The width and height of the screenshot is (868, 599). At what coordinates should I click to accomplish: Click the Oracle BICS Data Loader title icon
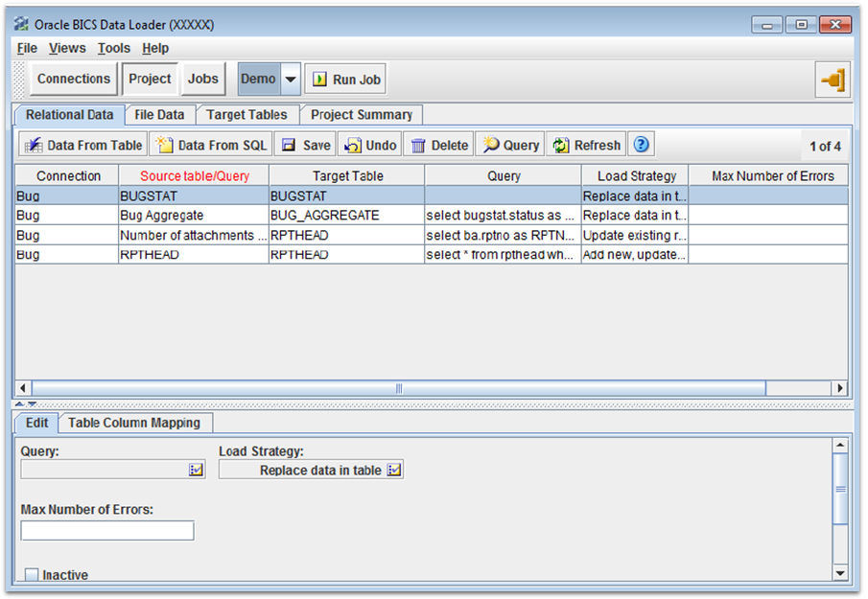(22, 24)
